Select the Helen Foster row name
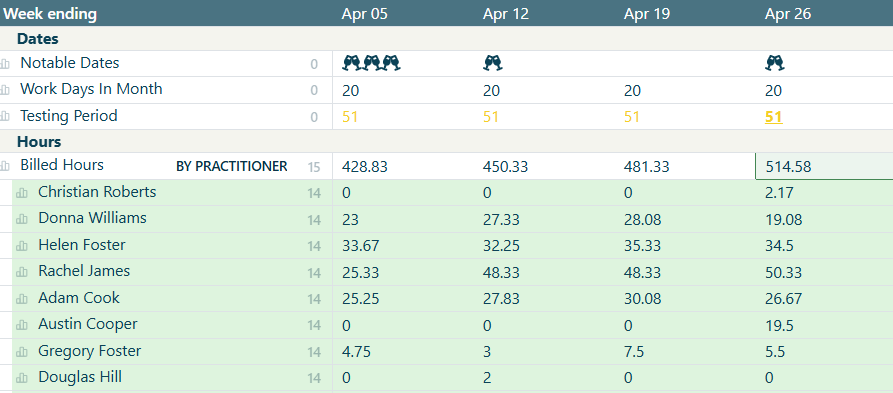The image size is (893, 393). coord(82,245)
